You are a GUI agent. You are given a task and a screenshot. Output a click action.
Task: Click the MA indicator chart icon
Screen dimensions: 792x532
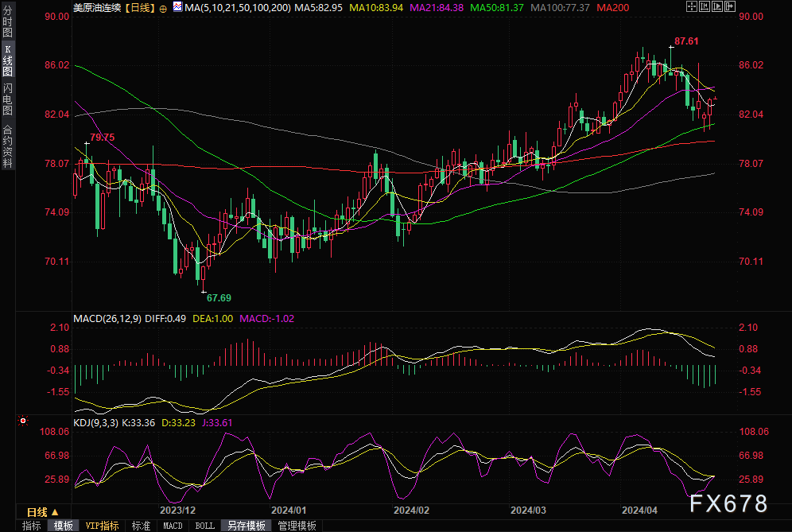pyautogui.click(x=177, y=8)
